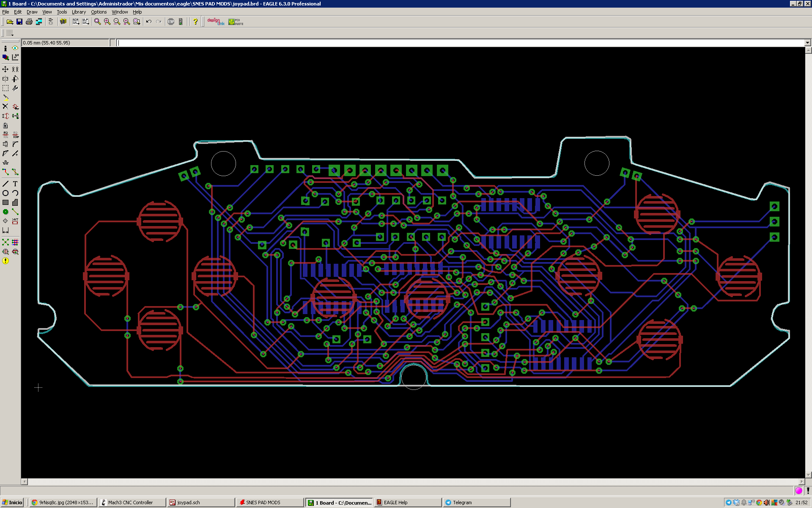812x508 pixels.
Task: Click the Save board icon
Action: tap(19, 22)
